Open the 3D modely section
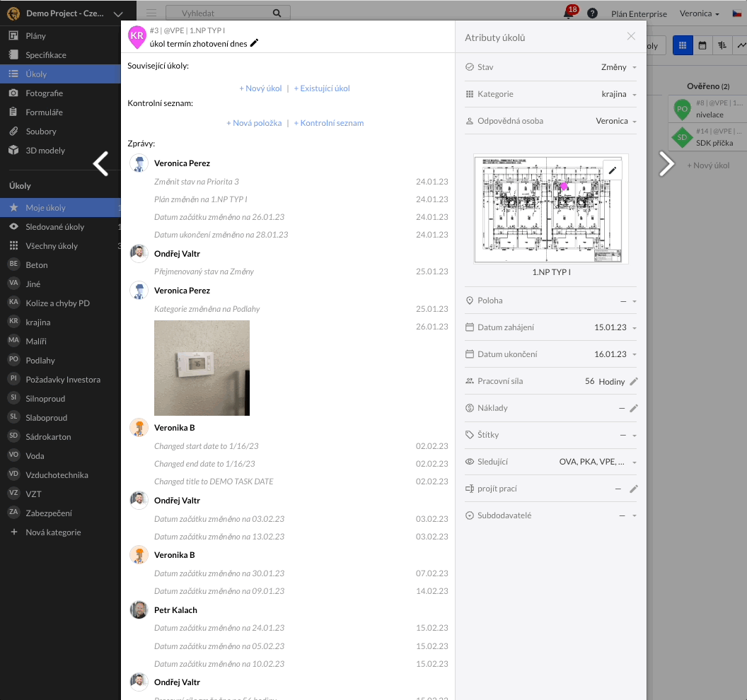The image size is (747, 700). 14,149
